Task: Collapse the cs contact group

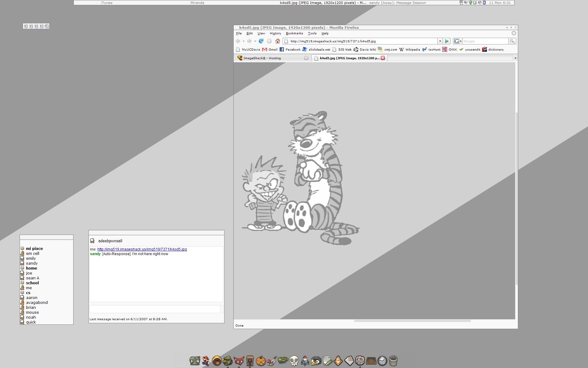Action: 22,293
